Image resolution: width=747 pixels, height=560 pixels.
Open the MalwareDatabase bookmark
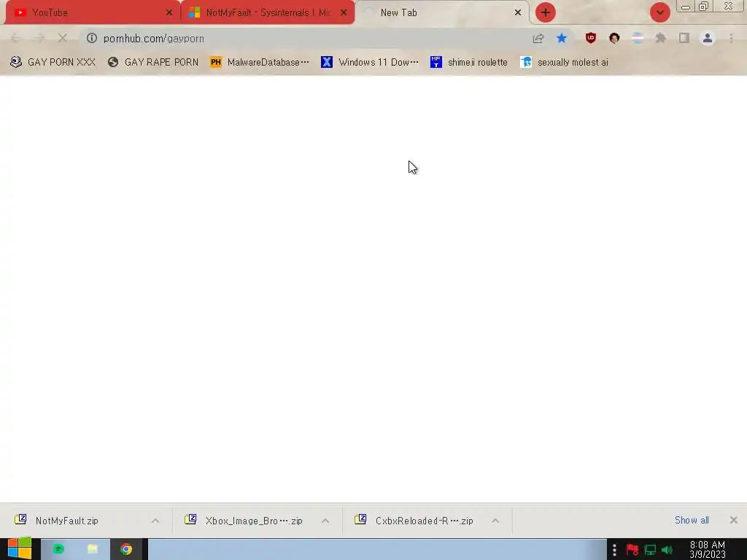(260, 63)
